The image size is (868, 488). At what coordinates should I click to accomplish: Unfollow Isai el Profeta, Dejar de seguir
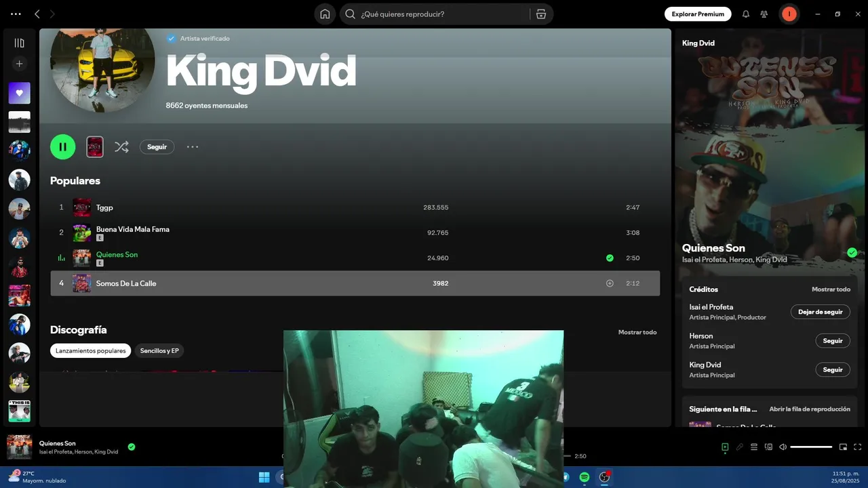click(x=820, y=312)
